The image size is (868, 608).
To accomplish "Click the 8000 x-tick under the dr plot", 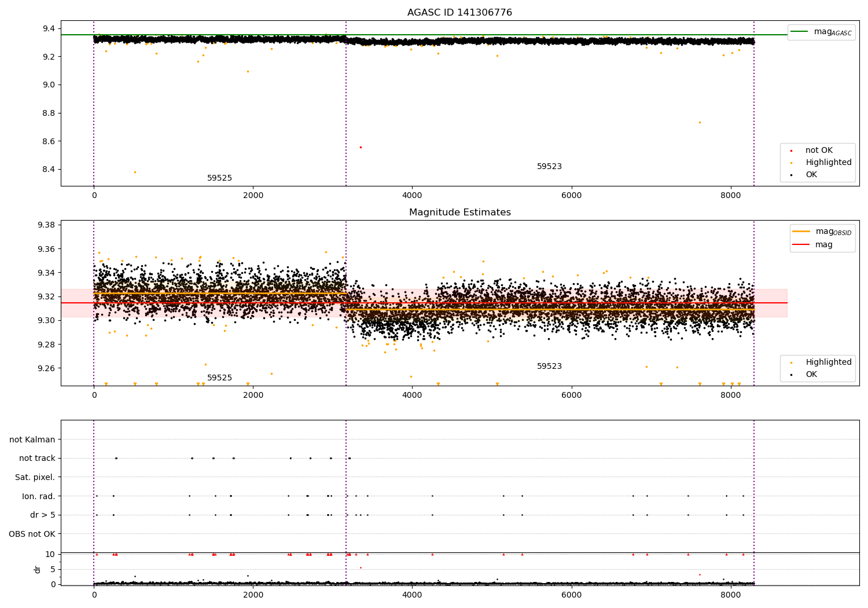I will coord(730,595).
